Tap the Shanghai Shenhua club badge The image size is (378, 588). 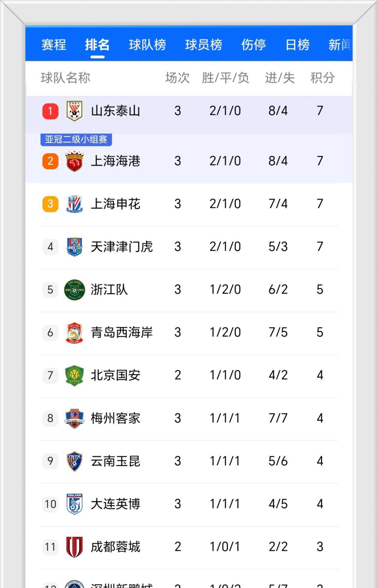(x=75, y=204)
